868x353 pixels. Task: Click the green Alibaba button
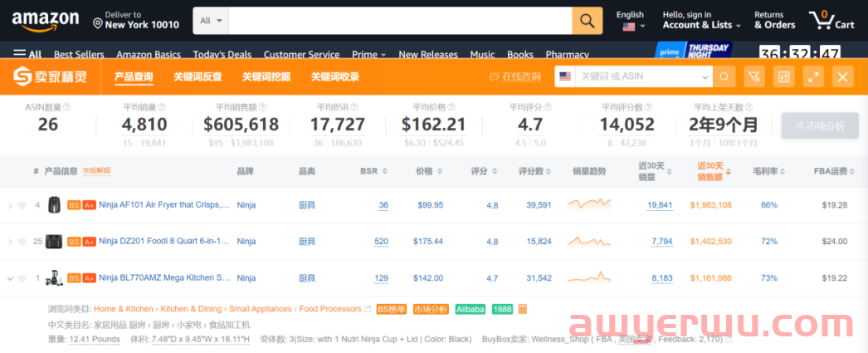[x=471, y=309]
